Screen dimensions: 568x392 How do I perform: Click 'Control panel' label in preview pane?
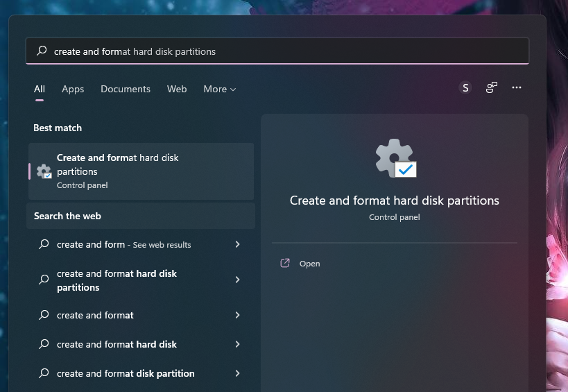(x=395, y=217)
